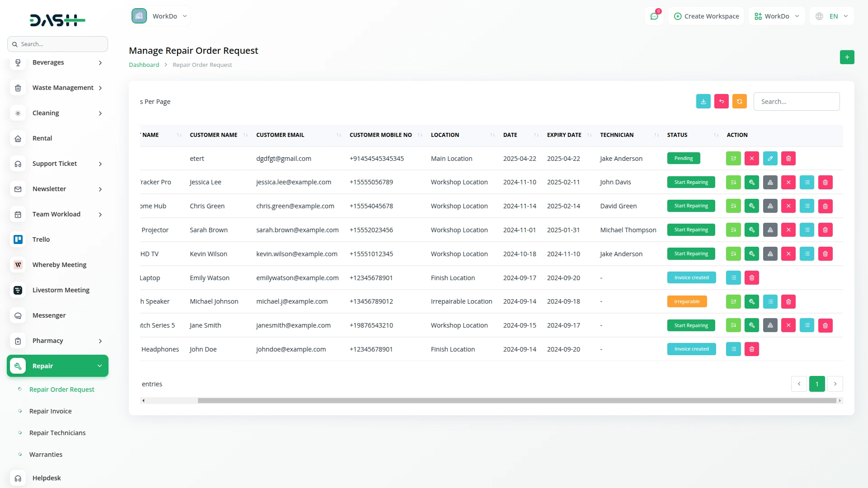Screen dimensions: 868x488
Task: Select the Repair Order Request sidebar entry
Action: (x=61, y=389)
